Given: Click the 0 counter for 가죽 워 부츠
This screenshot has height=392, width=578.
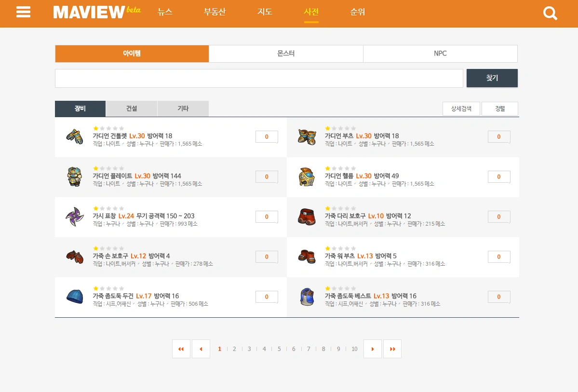Looking at the screenshot, I should click(499, 257).
